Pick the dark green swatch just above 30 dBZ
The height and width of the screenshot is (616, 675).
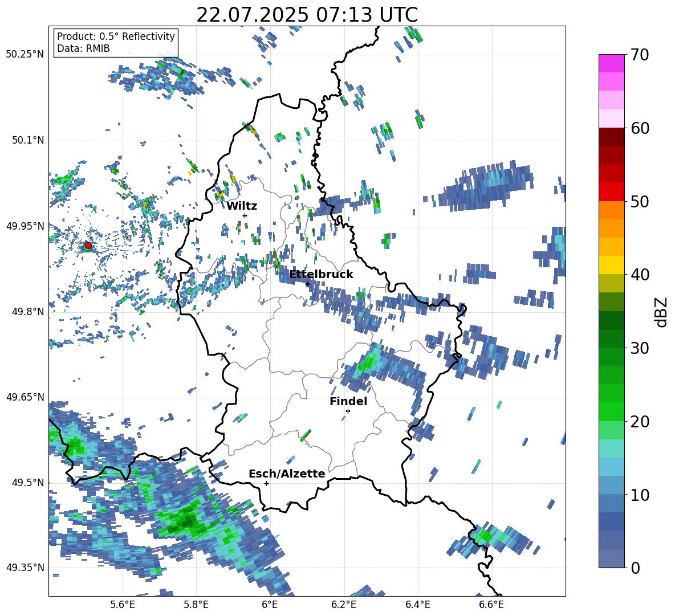(611, 338)
